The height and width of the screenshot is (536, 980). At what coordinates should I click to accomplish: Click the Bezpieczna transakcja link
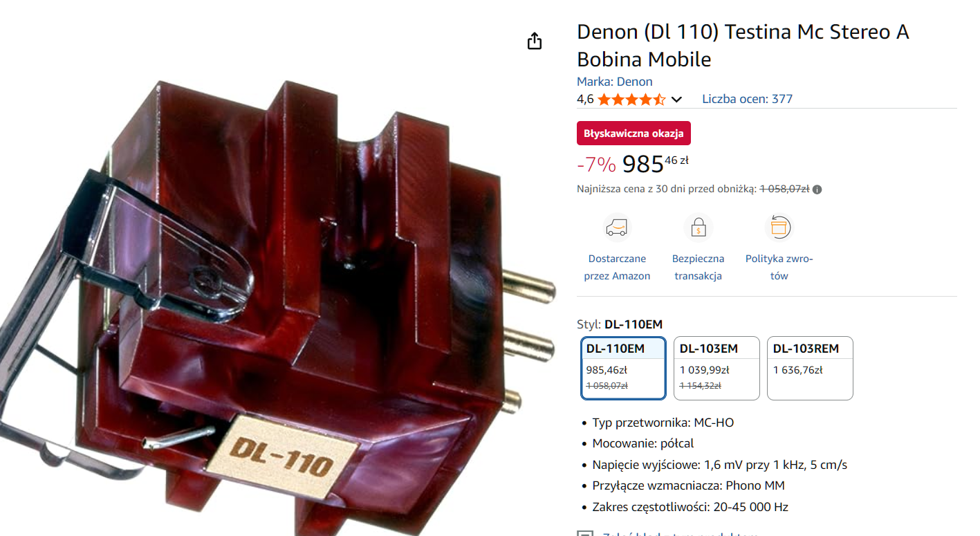coord(698,267)
